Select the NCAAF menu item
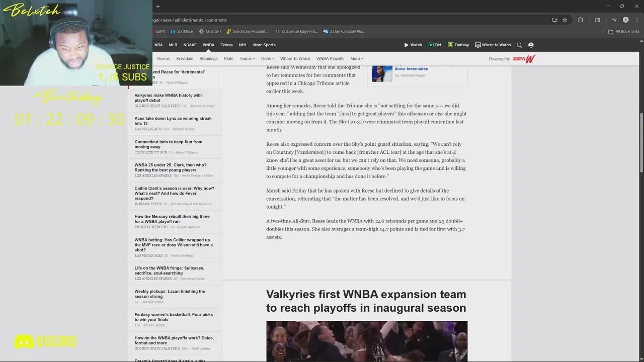644x362 pixels. pos(190,45)
